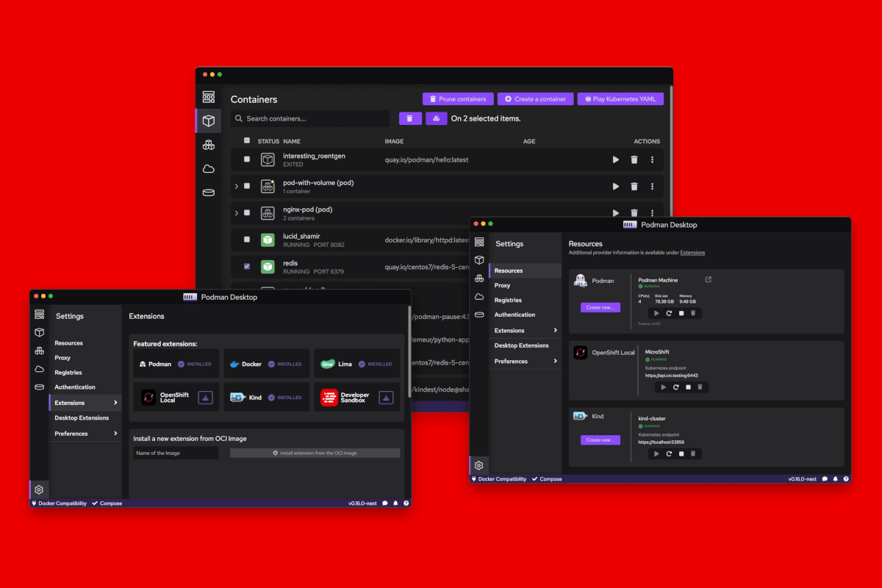The width and height of the screenshot is (882, 588).
Task: Open the Volumes view in the sidebar
Action: point(209,192)
